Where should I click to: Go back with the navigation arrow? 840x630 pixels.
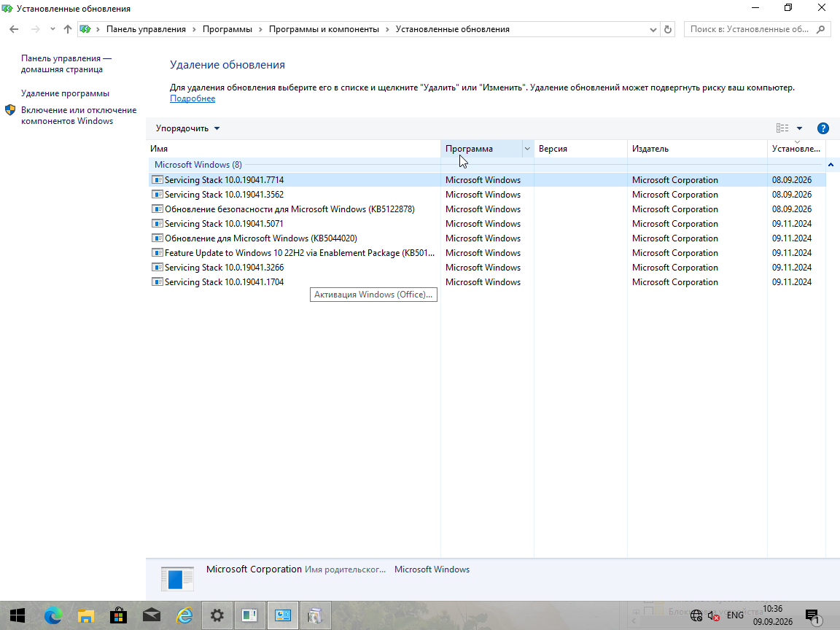[14, 29]
